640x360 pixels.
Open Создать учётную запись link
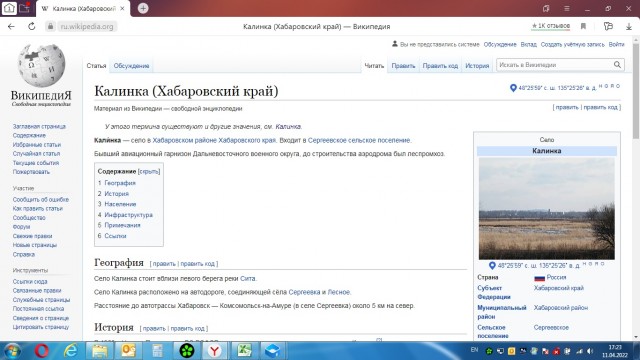[573, 44]
